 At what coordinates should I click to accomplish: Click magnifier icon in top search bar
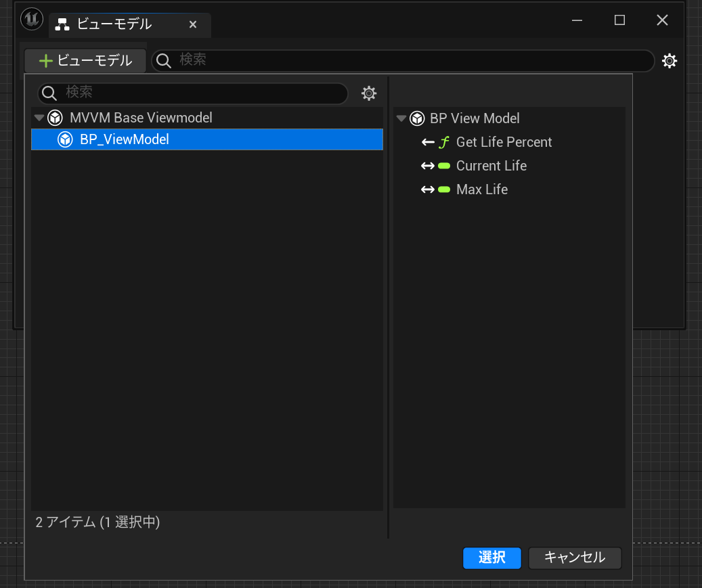coord(163,61)
